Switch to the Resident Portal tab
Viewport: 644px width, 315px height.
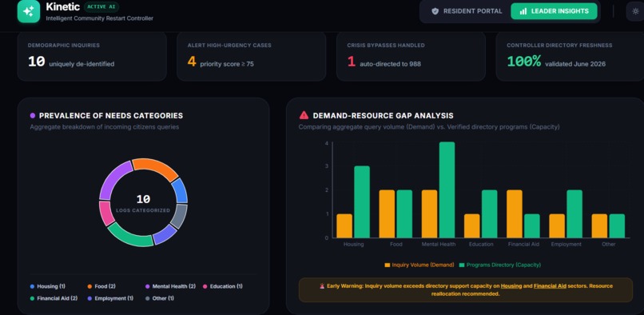[x=467, y=11]
